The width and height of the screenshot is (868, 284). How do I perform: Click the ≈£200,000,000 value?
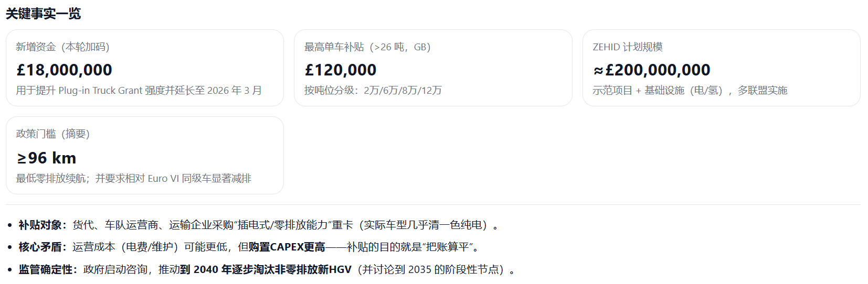(x=652, y=70)
